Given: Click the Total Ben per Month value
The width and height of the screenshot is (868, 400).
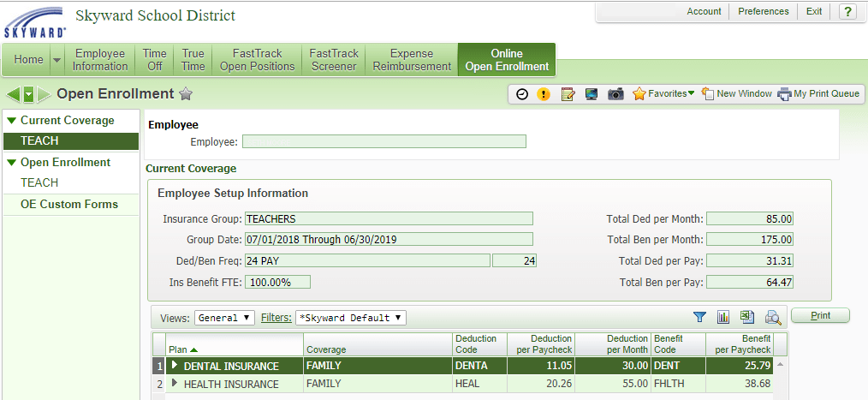Looking at the screenshot, I should click(x=750, y=240).
